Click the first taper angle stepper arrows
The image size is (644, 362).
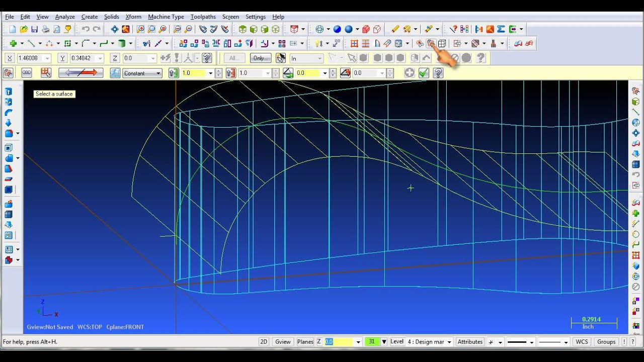tap(333, 73)
